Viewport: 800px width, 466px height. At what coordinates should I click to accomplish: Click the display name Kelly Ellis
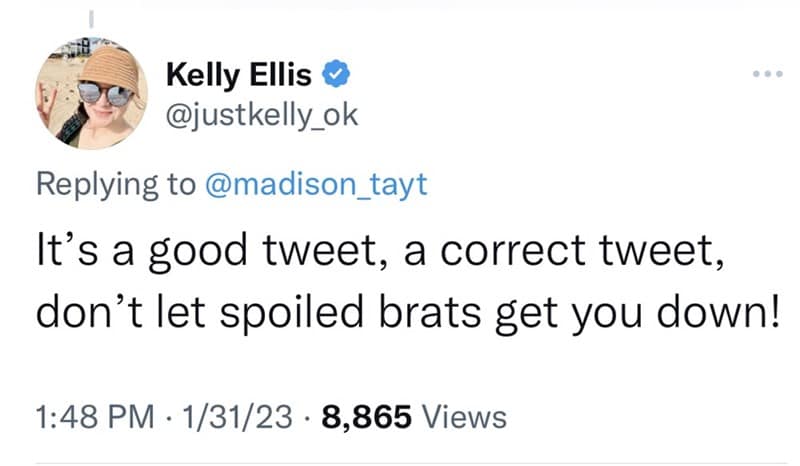pos(238,74)
